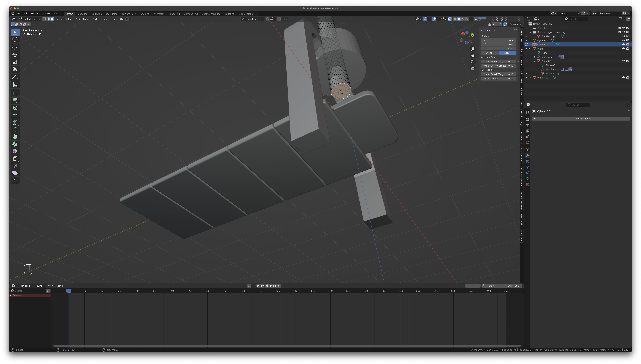Switch Median transform to Global
Viewport: 641px width, 364px height.
490,53
